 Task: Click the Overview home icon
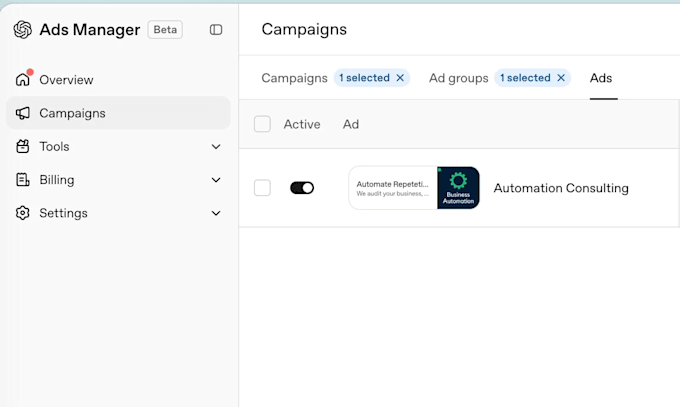coord(23,79)
